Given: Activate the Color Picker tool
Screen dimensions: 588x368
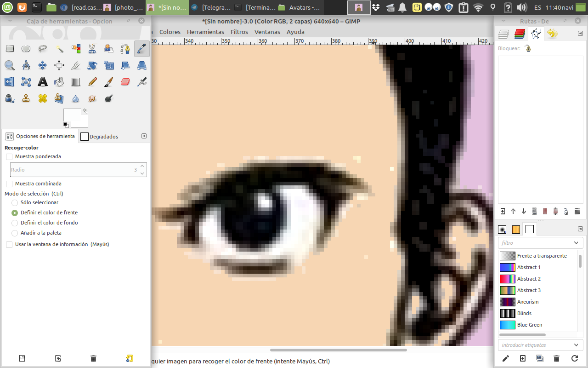Looking at the screenshot, I should tap(142, 49).
